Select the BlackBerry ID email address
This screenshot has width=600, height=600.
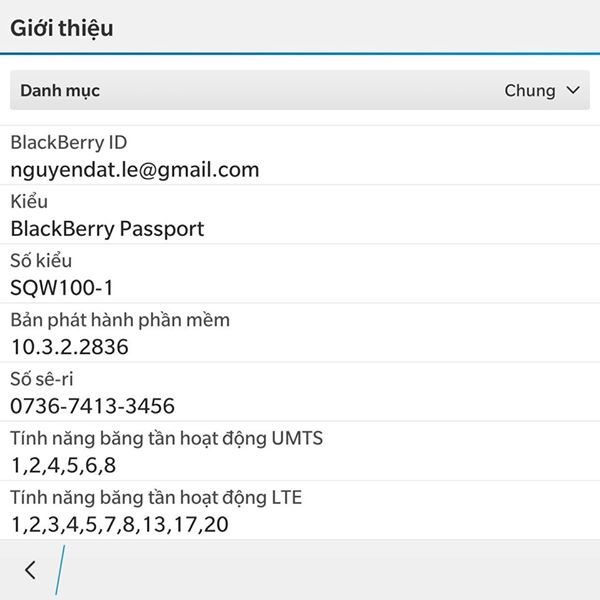pyautogui.click(x=135, y=170)
